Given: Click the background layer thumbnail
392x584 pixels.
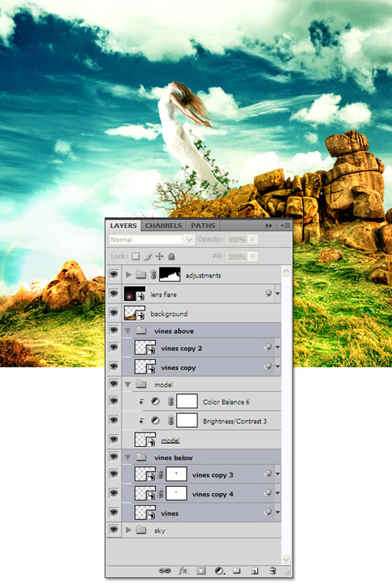Looking at the screenshot, I should tap(135, 314).
